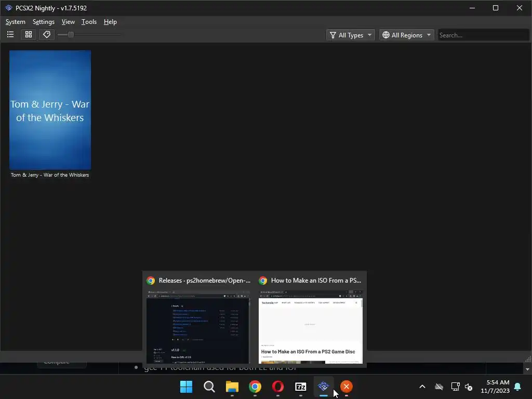Switch to game grid view
This screenshot has width=532, height=399.
(x=29, y=35)
